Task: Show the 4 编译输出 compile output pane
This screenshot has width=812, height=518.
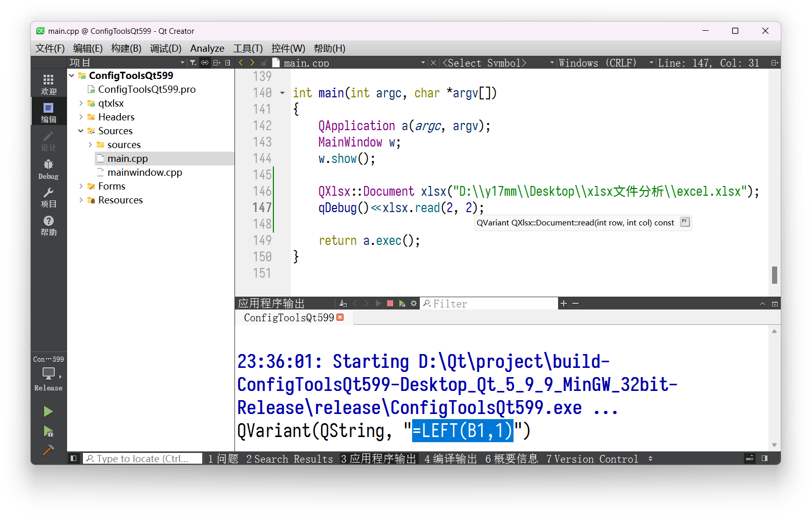Action: click(451, 459)
